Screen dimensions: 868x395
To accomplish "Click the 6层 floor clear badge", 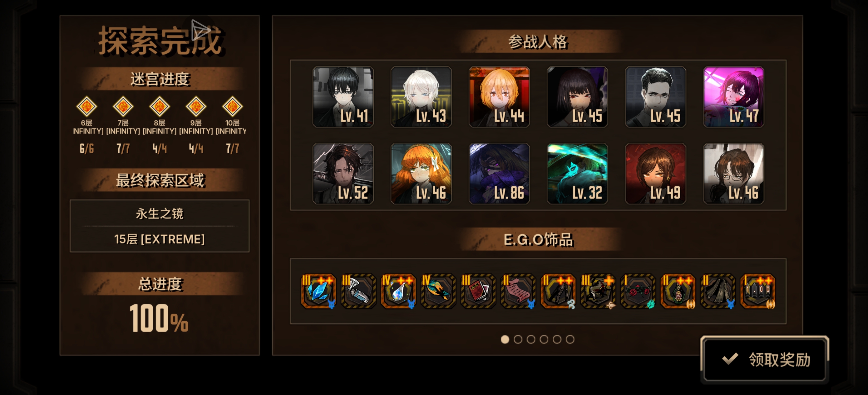I will tap(86, 107).
